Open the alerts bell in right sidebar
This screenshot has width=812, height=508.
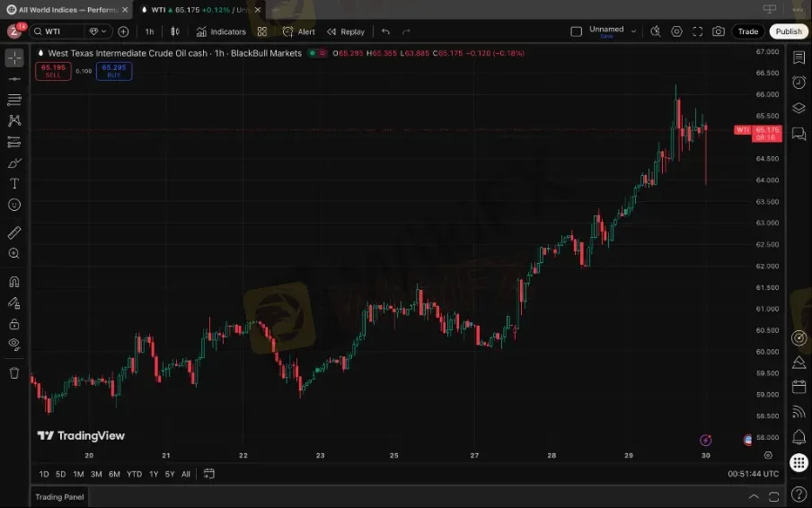tap(799, 437)
